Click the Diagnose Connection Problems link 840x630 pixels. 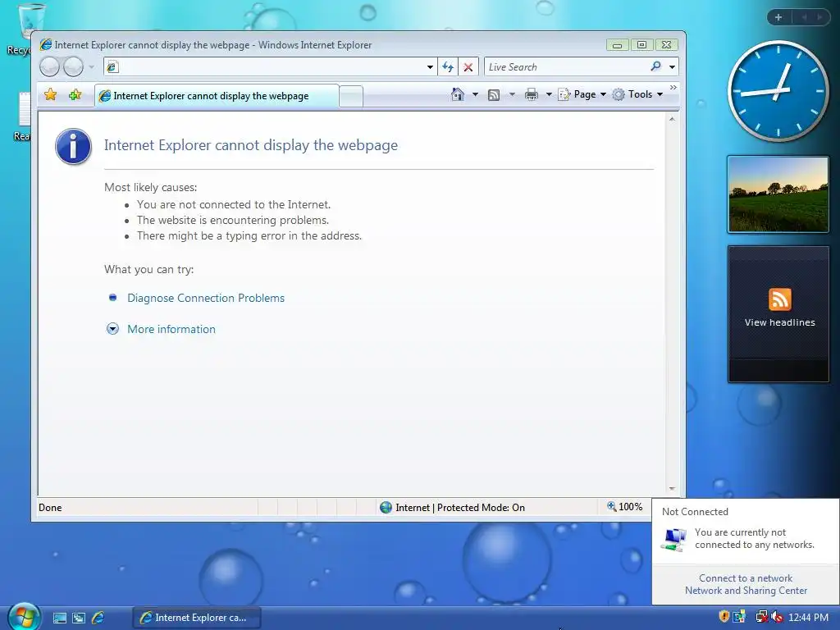pyautogui.click(x=206, y=298)
